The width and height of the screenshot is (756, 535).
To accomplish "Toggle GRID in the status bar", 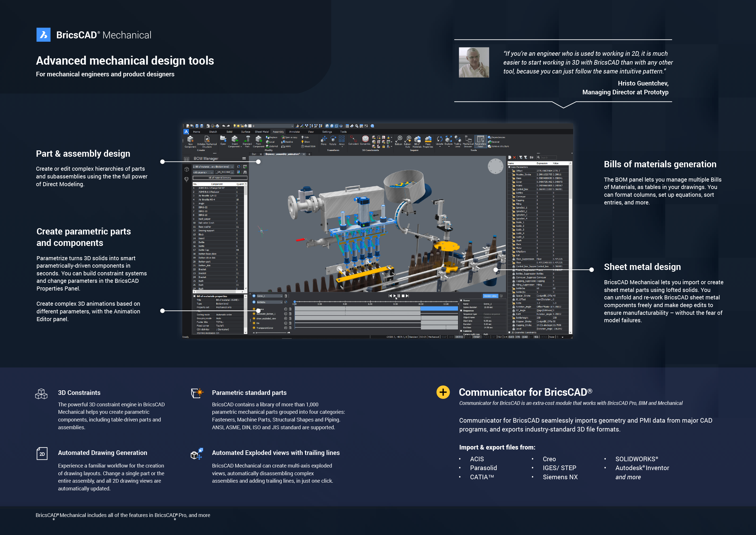I will pos(451,337).
